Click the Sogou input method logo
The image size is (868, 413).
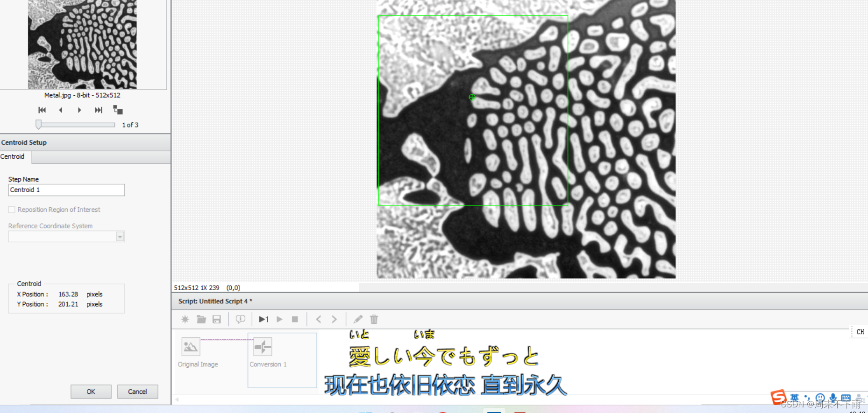(778, 397)
